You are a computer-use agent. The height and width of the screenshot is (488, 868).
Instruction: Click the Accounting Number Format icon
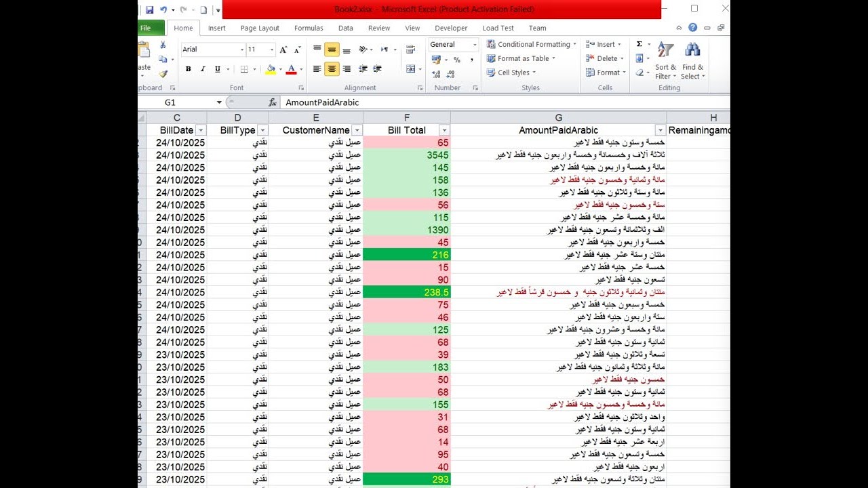click(436, 60)
